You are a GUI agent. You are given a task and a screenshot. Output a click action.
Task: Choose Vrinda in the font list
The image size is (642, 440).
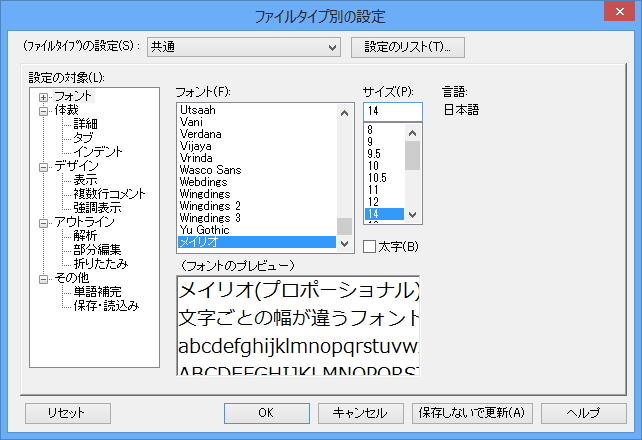click(x=257, y=158)
